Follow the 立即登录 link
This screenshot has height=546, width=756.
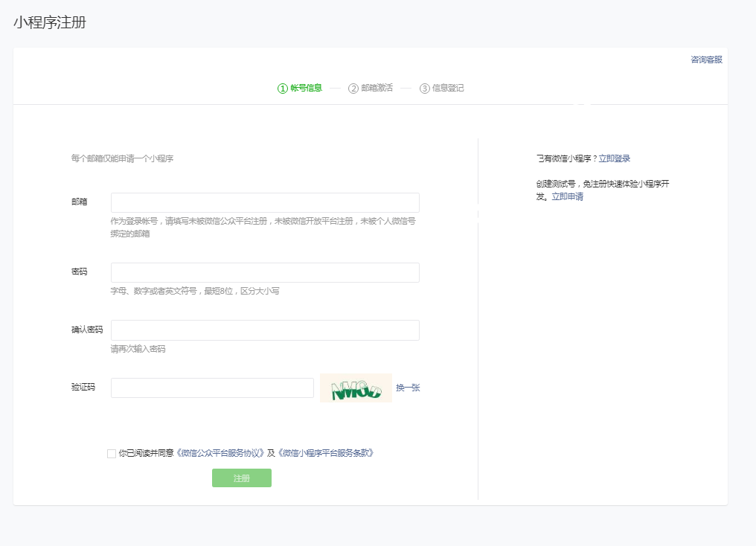click(615, 158)
